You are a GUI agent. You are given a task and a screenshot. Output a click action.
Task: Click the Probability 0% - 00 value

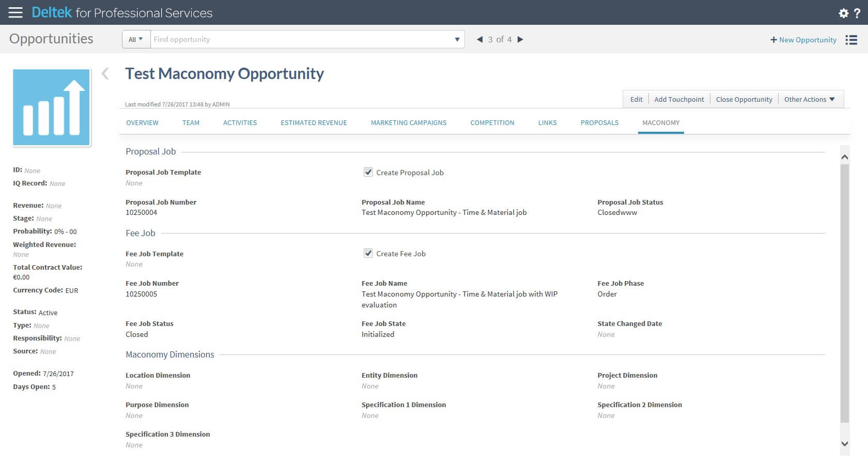[66, 231]
